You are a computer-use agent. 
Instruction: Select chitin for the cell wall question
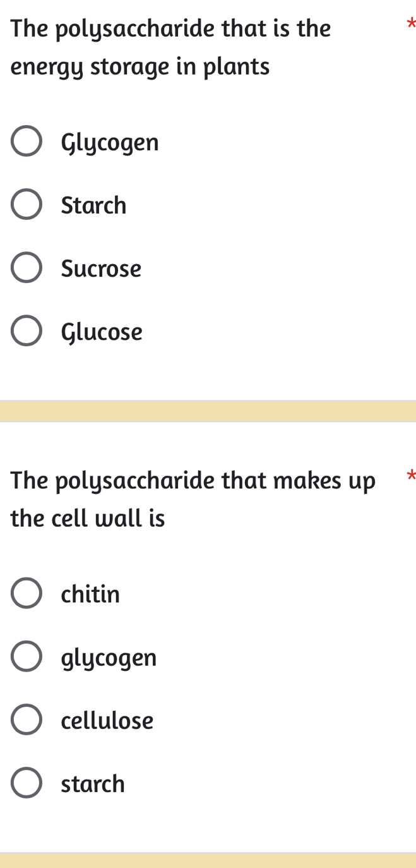pos(27,592)
